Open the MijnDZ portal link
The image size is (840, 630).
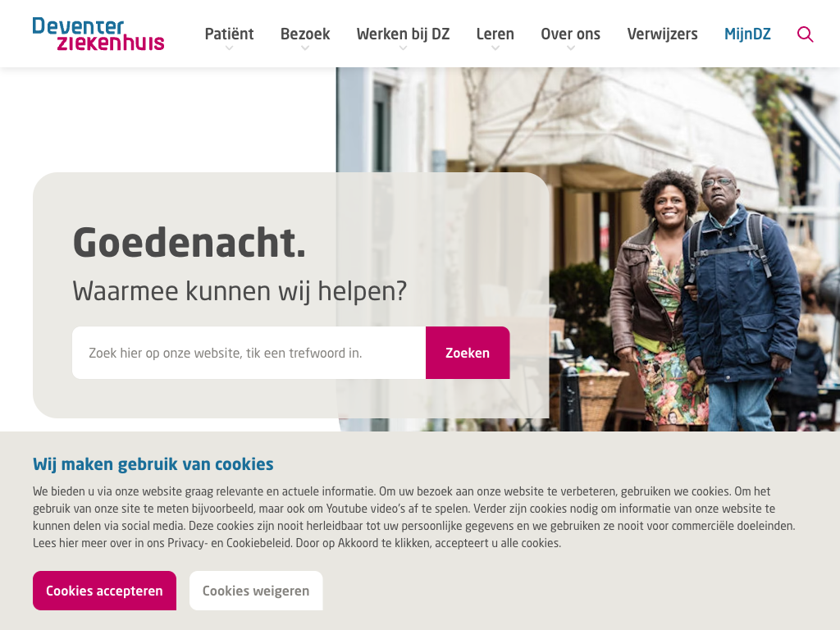coord(748,34)
